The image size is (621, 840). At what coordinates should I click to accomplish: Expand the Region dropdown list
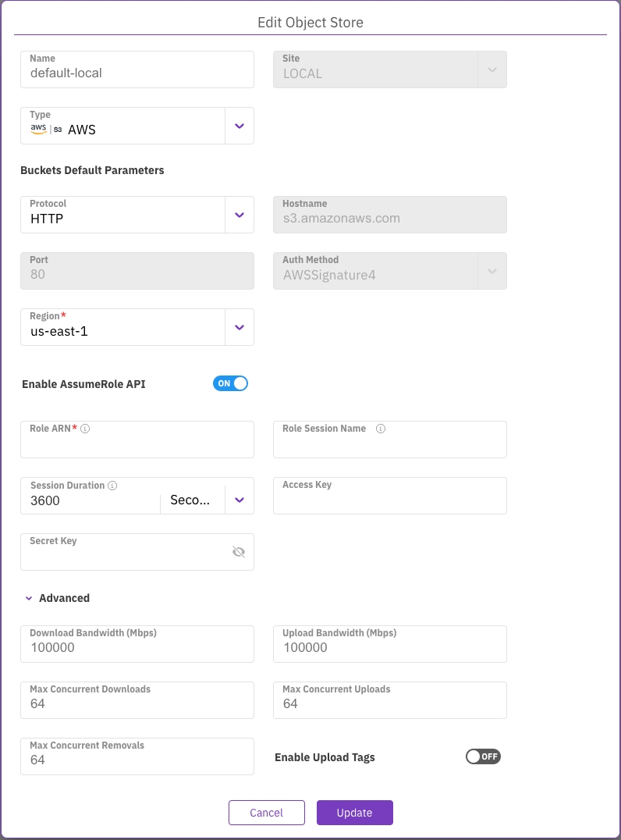click(x=240, y=327)
